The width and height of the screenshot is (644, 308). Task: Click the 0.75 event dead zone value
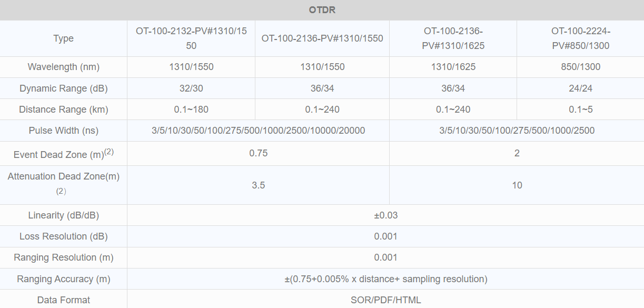click(258, 153)
